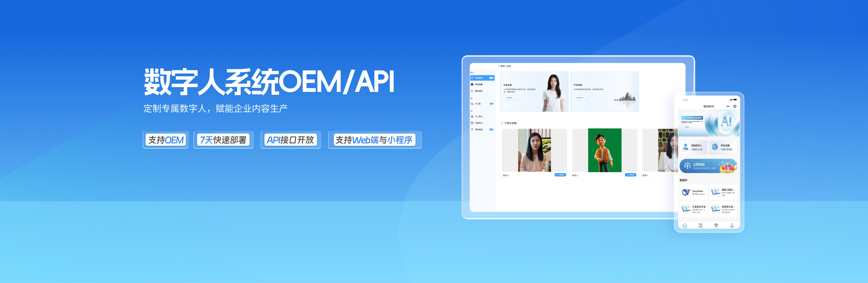Open the 爆款口播文 agent card

(723, 192)
